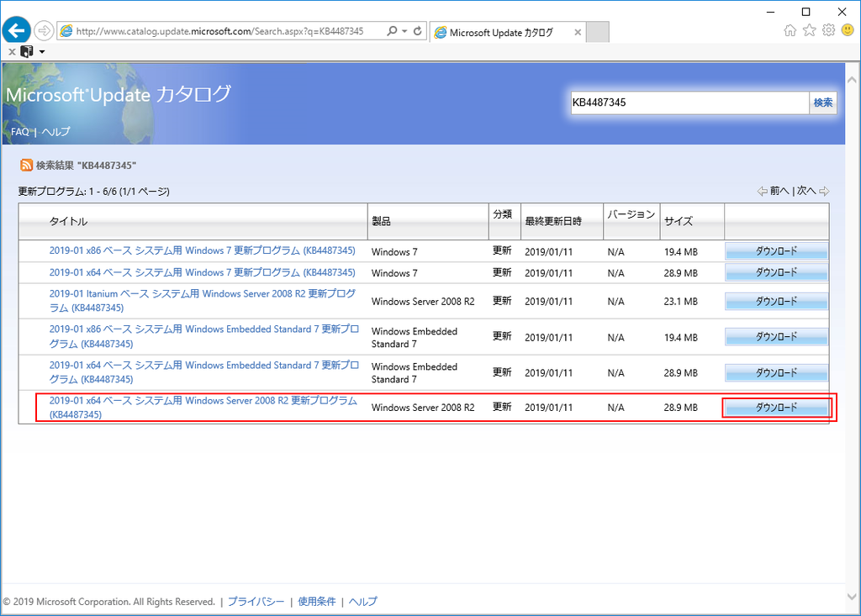Sort by 最終更新日時 column header
Screen dimensions: 861x616
click(x=553, y=221)
